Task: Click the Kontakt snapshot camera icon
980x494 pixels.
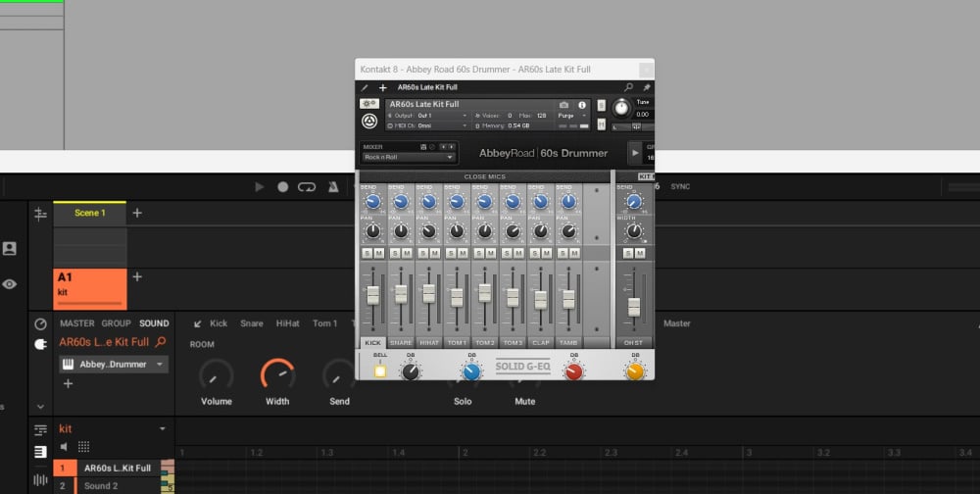Action: 563,105
